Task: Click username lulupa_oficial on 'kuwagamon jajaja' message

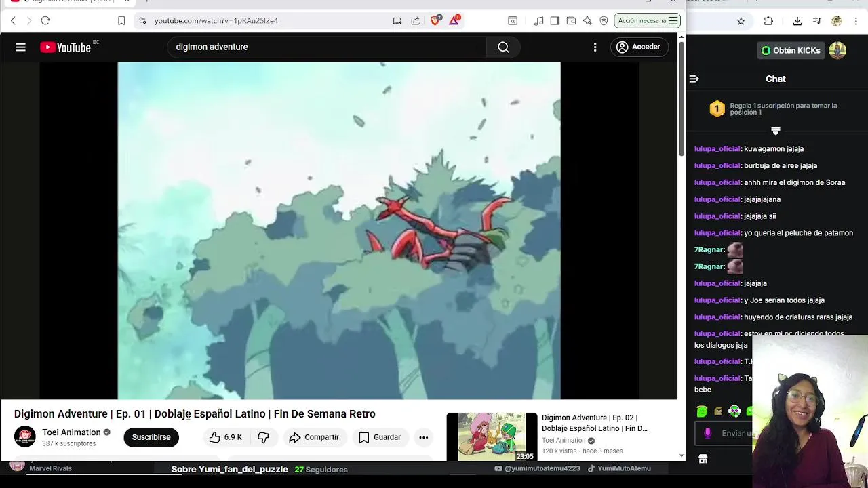Action: click(x=717, y=148)
